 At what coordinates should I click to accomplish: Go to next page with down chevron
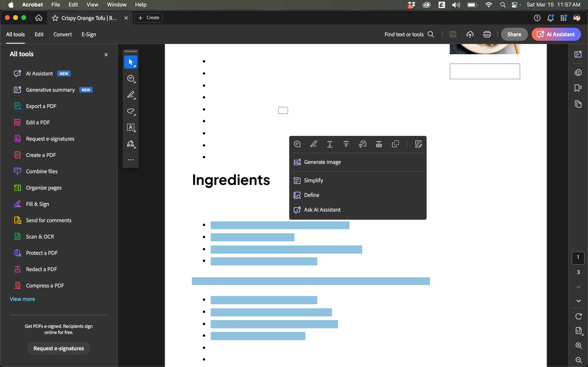pyautogui.click(x=579, y=301)
